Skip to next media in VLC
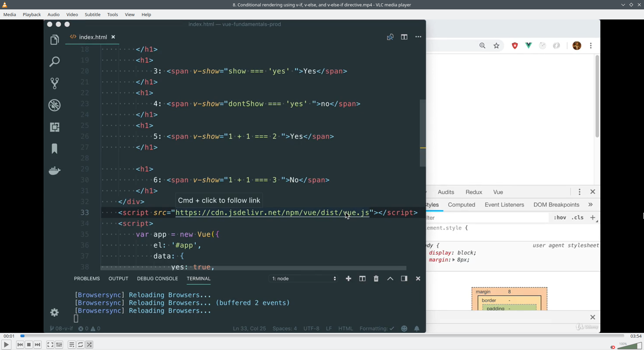Screen dimensions: 644x350 point(38,345)
